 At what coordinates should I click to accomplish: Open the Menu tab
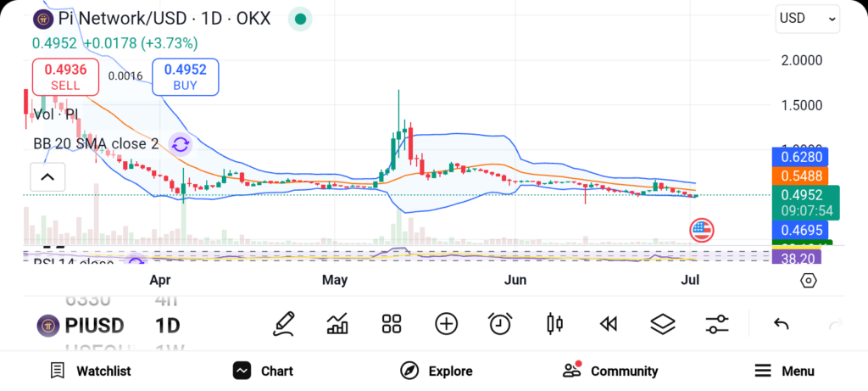click(x=784, y=371)
